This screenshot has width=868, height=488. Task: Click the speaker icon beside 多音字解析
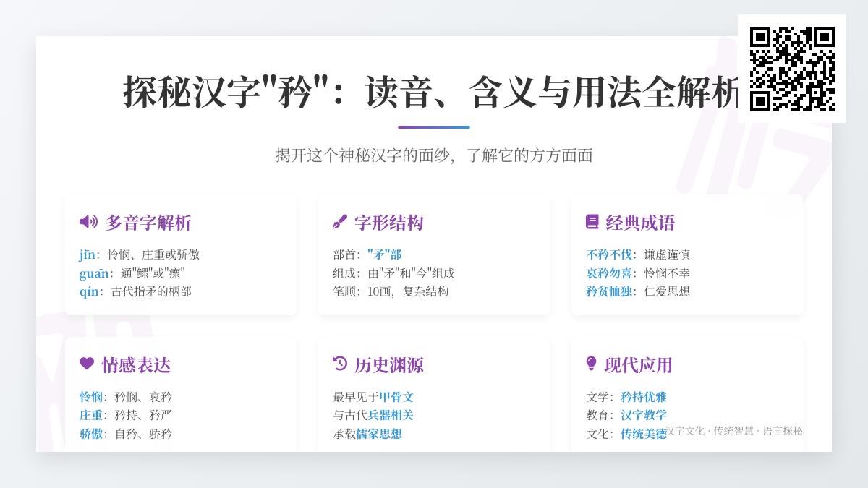[88, 222]
